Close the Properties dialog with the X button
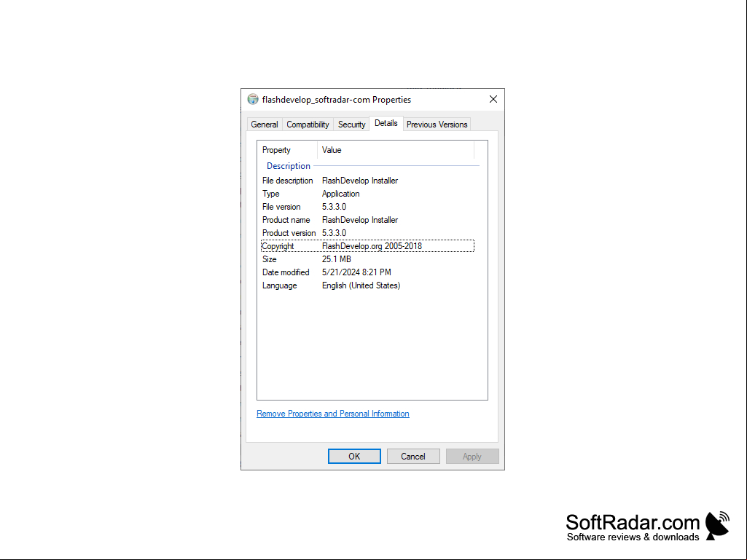 (x=493, y=99)
